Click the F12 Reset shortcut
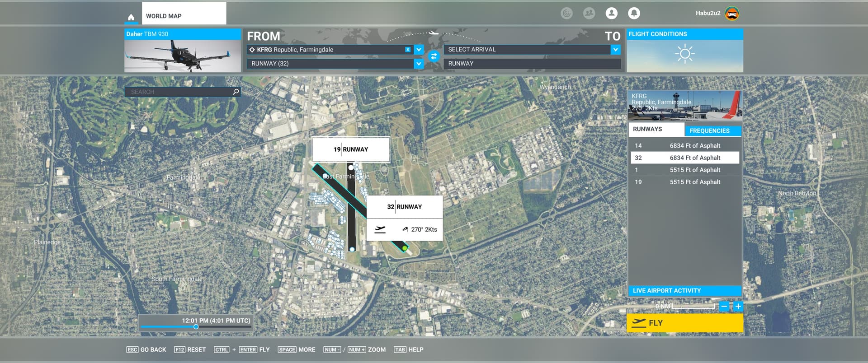The image size is (868, 363). click(190, 349)
